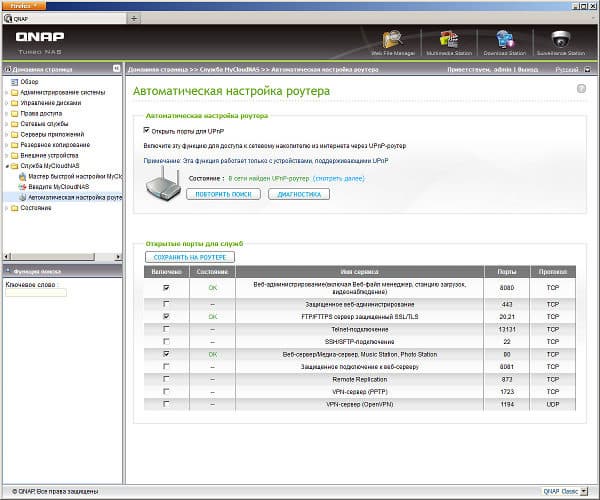
Task: Uncheck Веб-сервер/Медиа-сервер port 80 checkbox
Action: point(166,354)
